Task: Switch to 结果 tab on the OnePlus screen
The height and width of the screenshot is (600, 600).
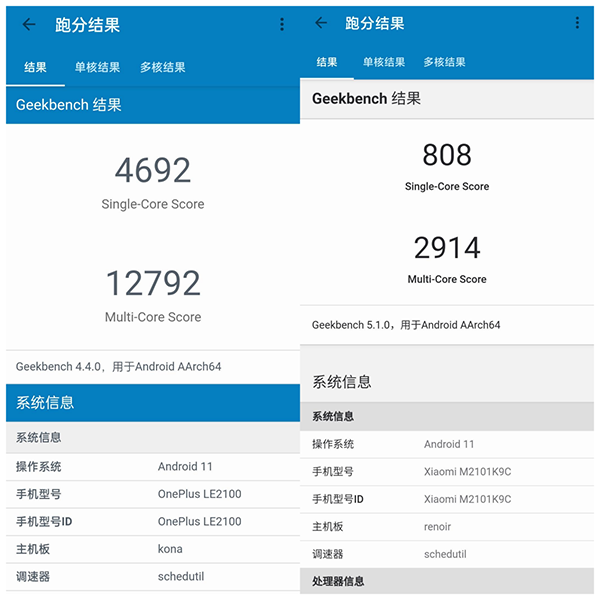Action: 35,68
